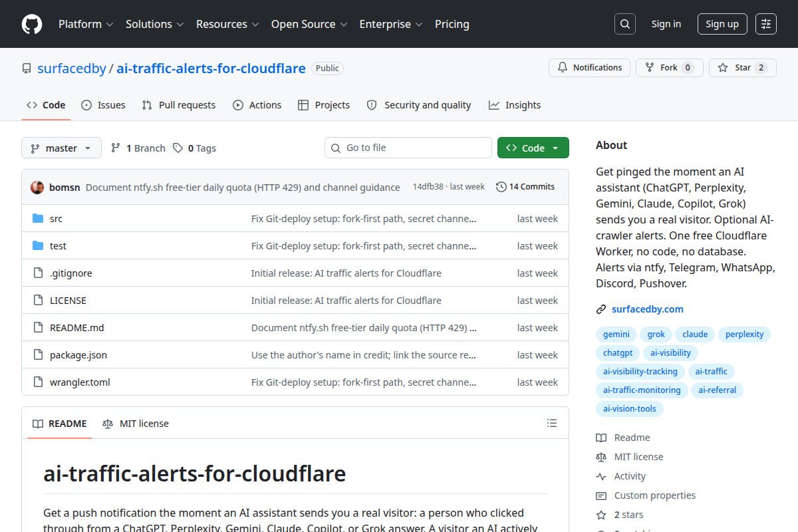The image size is (798, 532).
Task: Click the search magnifier icon
Action: pos(624,24)
